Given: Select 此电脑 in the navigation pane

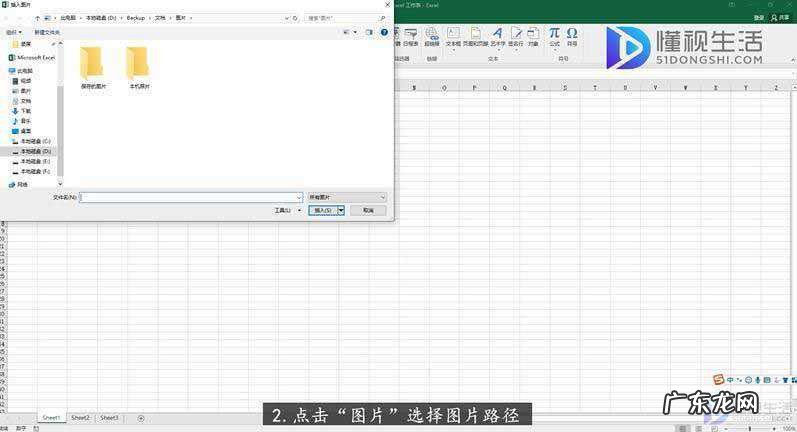Looking at the screenshot, I should pos(21,71).
